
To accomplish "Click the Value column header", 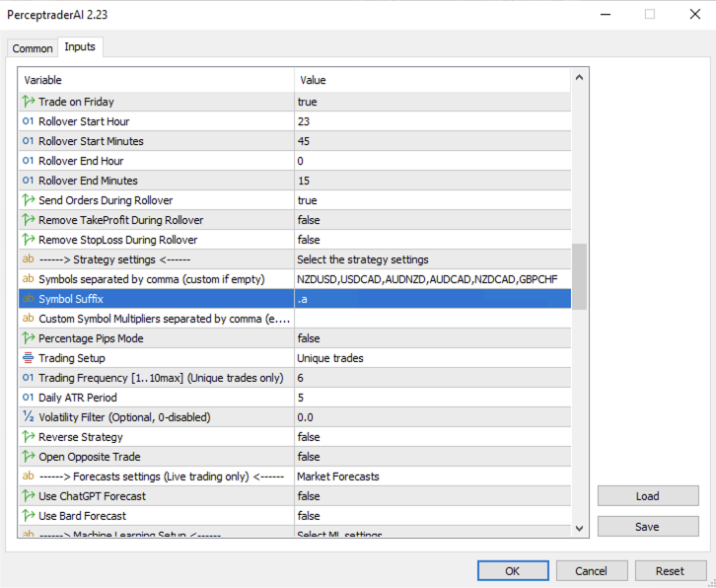I will click(x=432, y=80).
